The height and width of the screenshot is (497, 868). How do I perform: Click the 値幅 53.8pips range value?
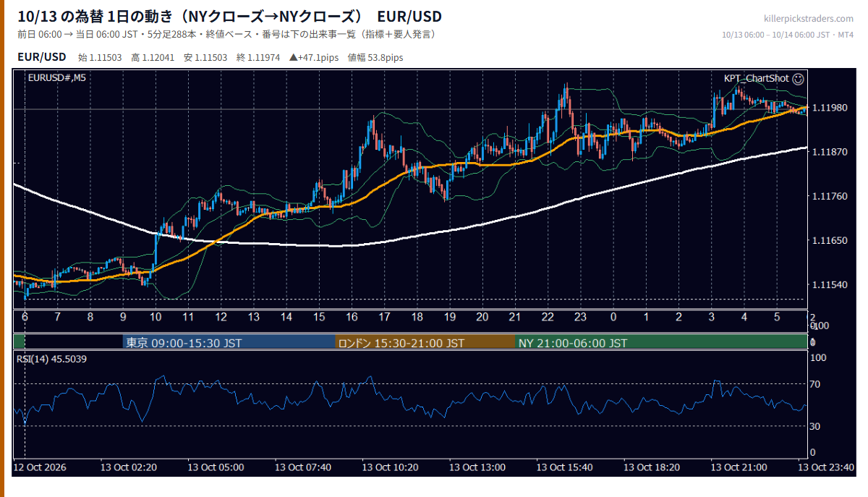coord(375,57)
